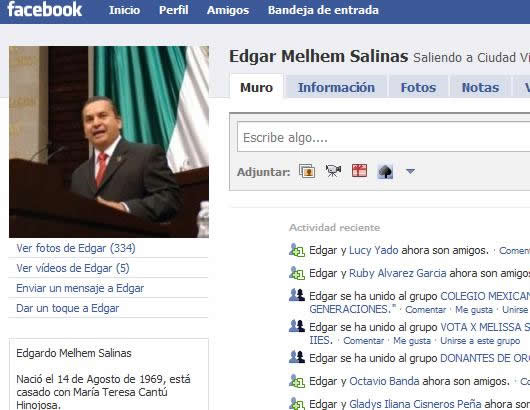530x410 pixels.
Task: Click friend icon beside Lucy Yado activity
Action: (297, 250)
